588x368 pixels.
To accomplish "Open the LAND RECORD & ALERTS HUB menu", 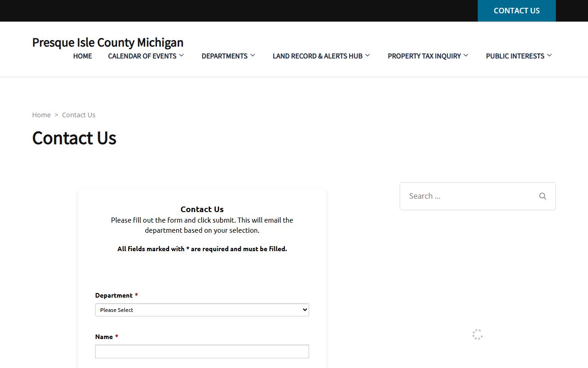I will pos(317,56).
